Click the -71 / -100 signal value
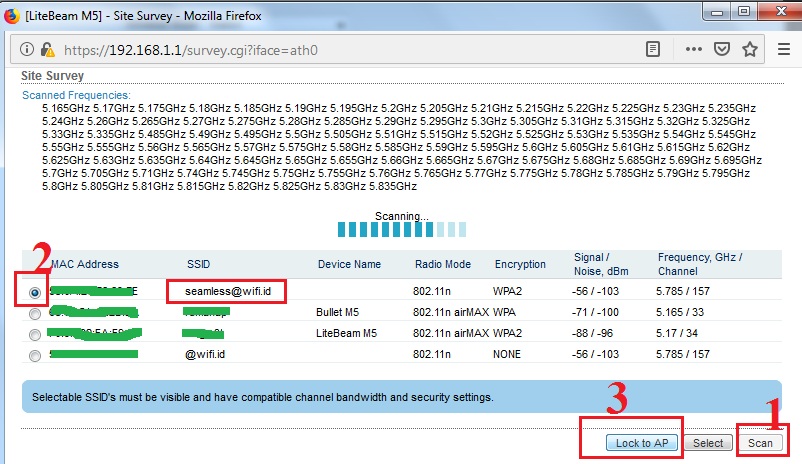The image size is (802, 464). (x=595, y=312)
